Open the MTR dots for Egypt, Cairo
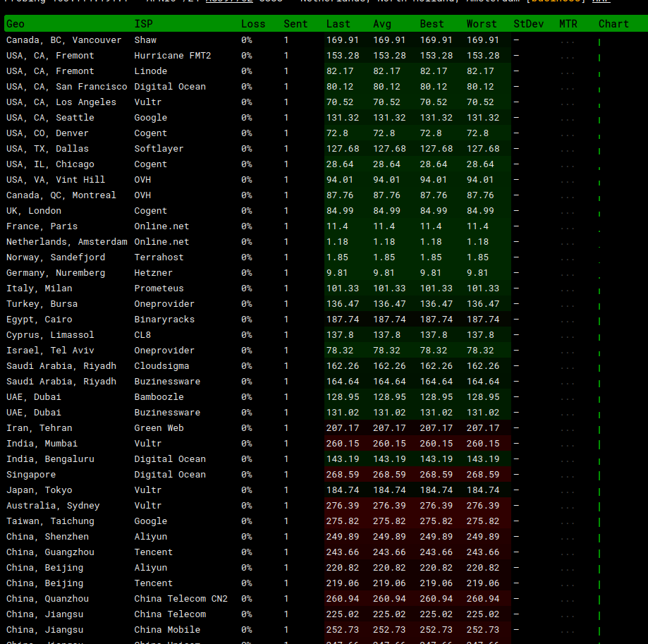This screenshot has width=648, height=644. tap(568, 321)
